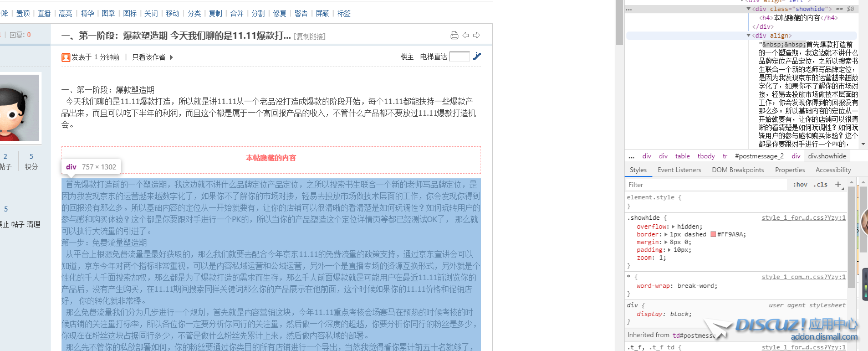Image resolution: width=868 pixels, height=351 pixels.
Task: Switch to the Event Listeners tab
Action: [680, 170]
